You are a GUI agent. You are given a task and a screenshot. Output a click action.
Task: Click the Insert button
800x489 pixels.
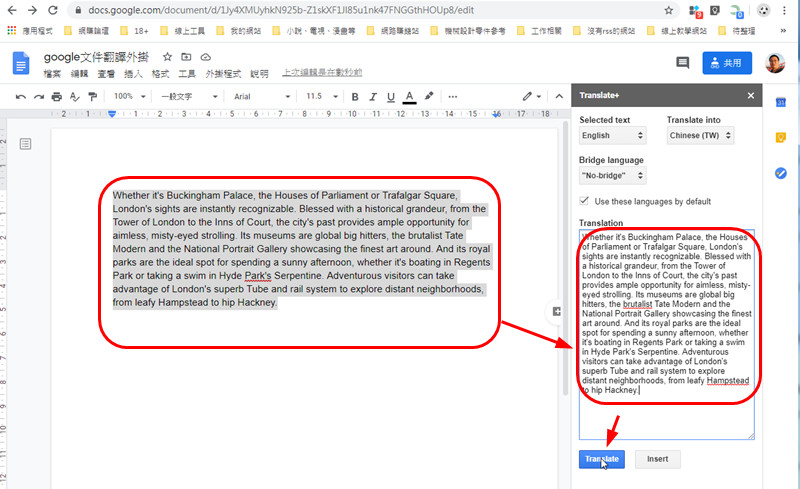point(658,459)
